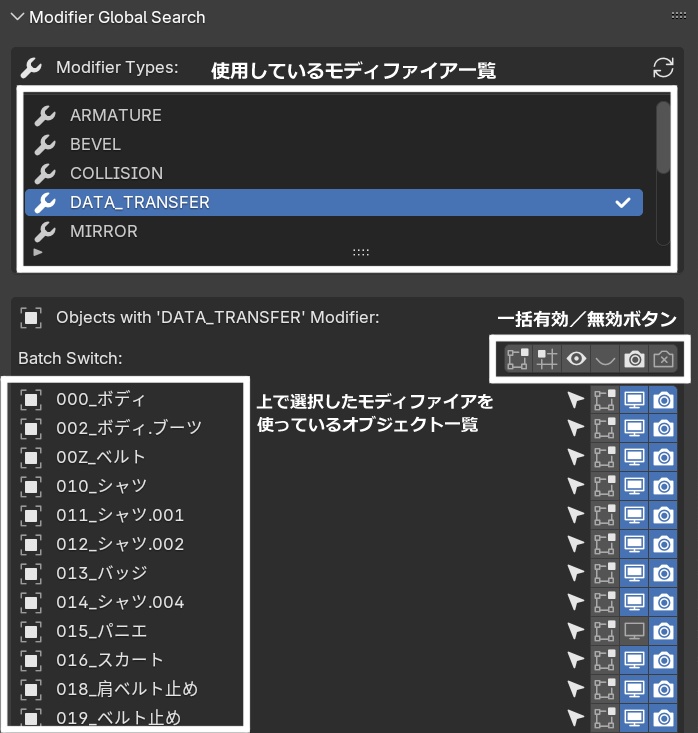Toggle viewport display for 014_シャツ.004

(634, 603)
